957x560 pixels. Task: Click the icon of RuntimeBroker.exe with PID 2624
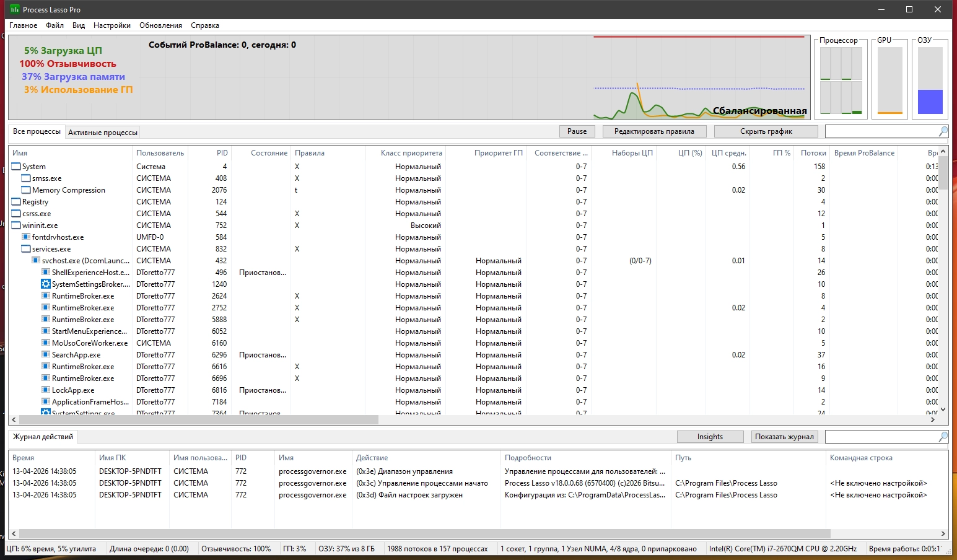coord(46,296)
